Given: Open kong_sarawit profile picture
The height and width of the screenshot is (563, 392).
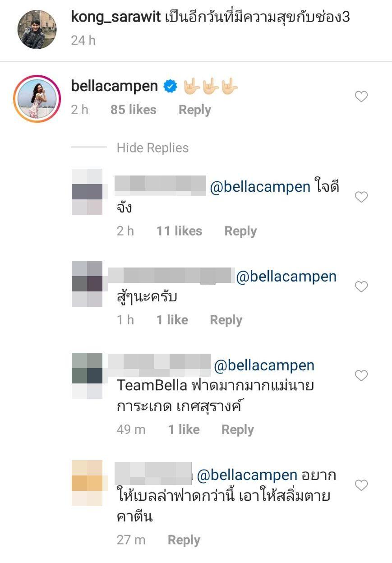Looking at the screenshot, I should (37, 29).
